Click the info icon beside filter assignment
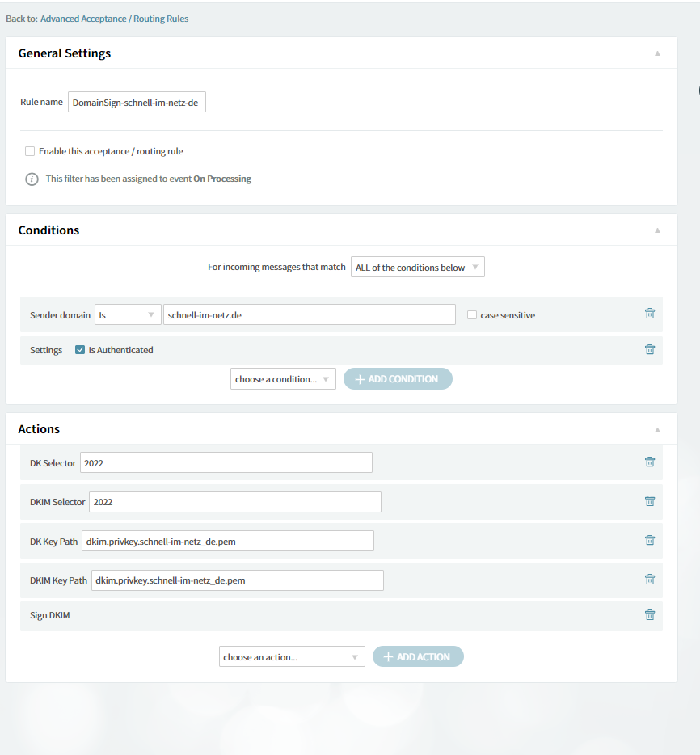 click(32, 179)
